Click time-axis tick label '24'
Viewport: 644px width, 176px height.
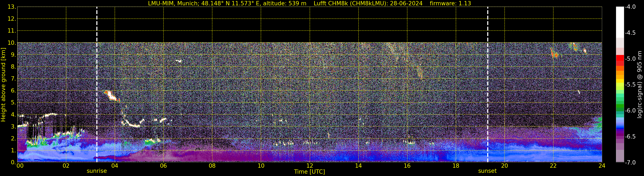coord(602,166)
